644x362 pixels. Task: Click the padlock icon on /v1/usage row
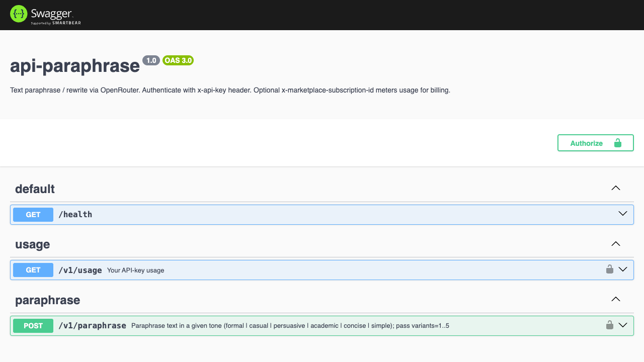(610, 269)
